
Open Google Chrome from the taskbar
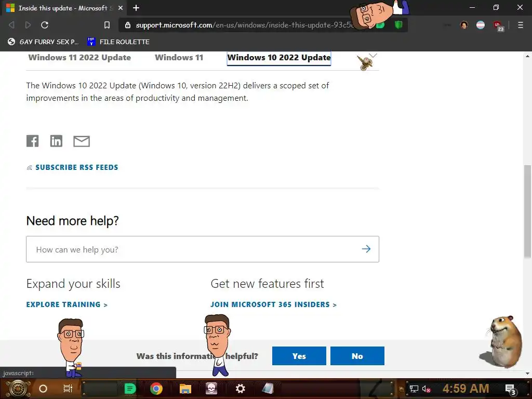pos(156,389)
